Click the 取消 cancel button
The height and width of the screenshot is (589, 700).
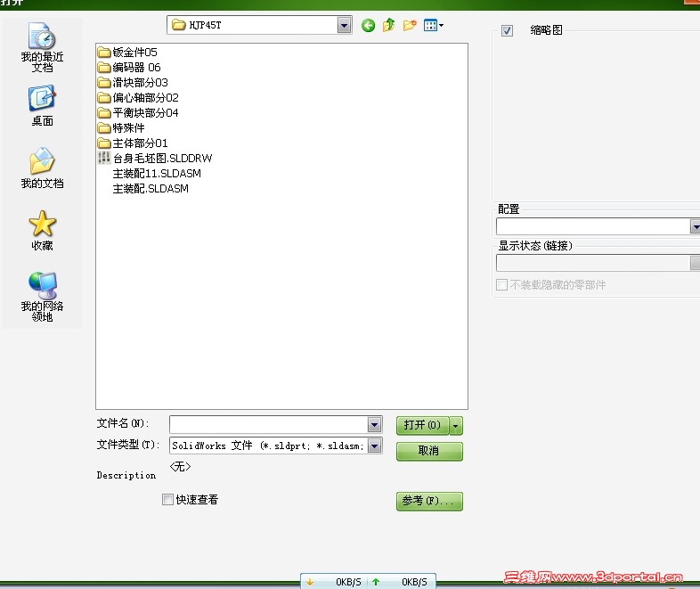[429, 451]
